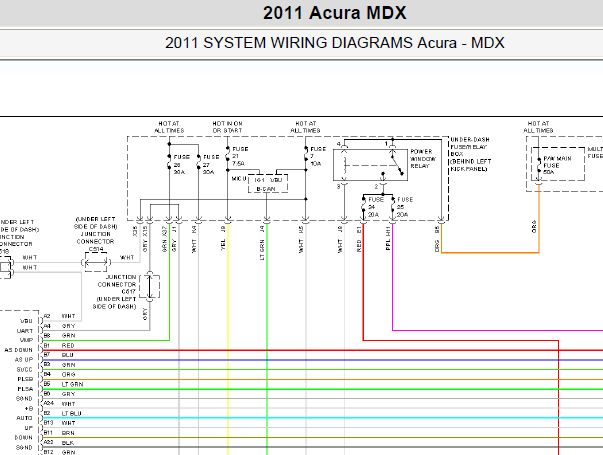Select the WHT K5 wire label

(302, 239)
